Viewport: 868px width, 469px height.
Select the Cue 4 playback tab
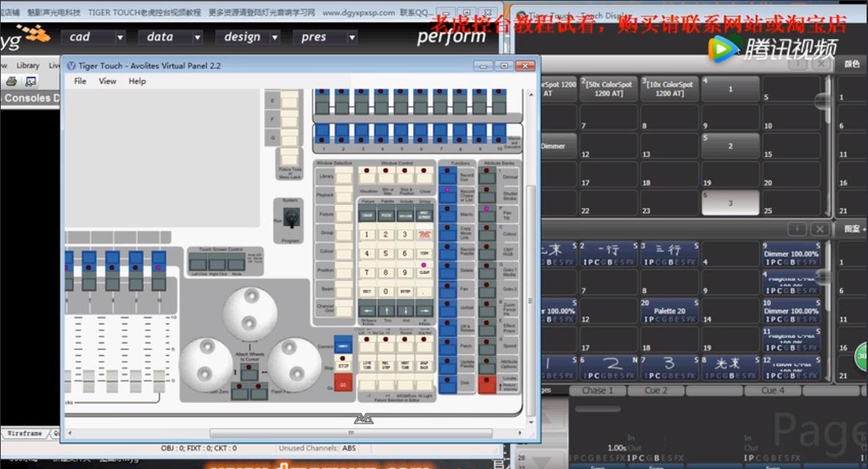773,390
